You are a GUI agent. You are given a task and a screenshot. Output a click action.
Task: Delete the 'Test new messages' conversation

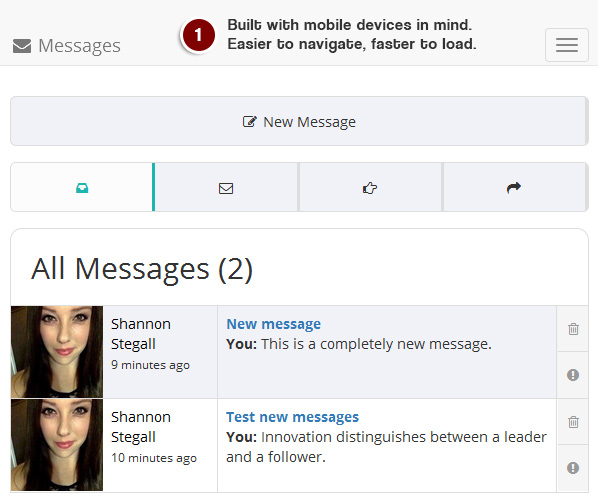click(x=573, y=422)
